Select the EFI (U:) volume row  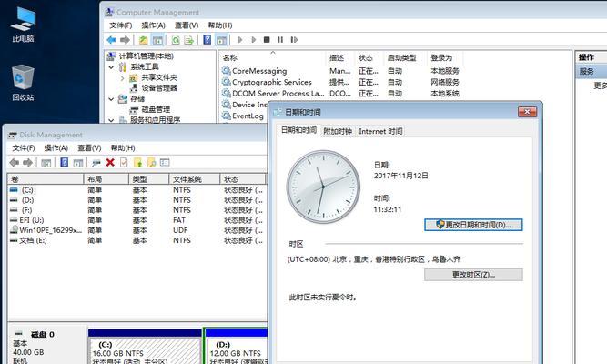[137, 220]
